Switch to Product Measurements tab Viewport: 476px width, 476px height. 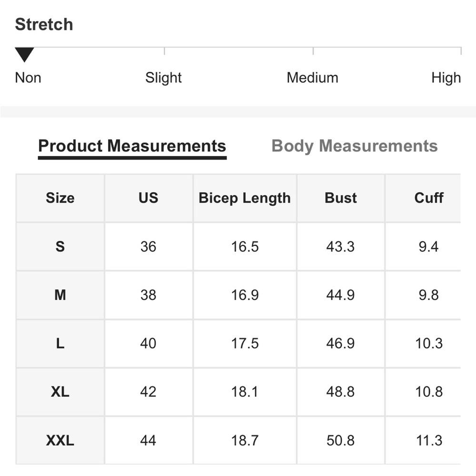tap(132, 146)
